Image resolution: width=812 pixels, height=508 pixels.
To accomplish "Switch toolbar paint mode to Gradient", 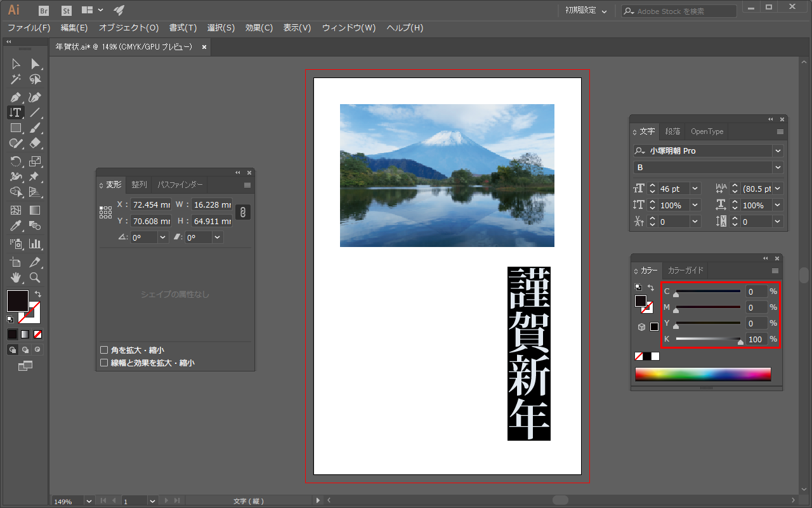I will point(25,334).
